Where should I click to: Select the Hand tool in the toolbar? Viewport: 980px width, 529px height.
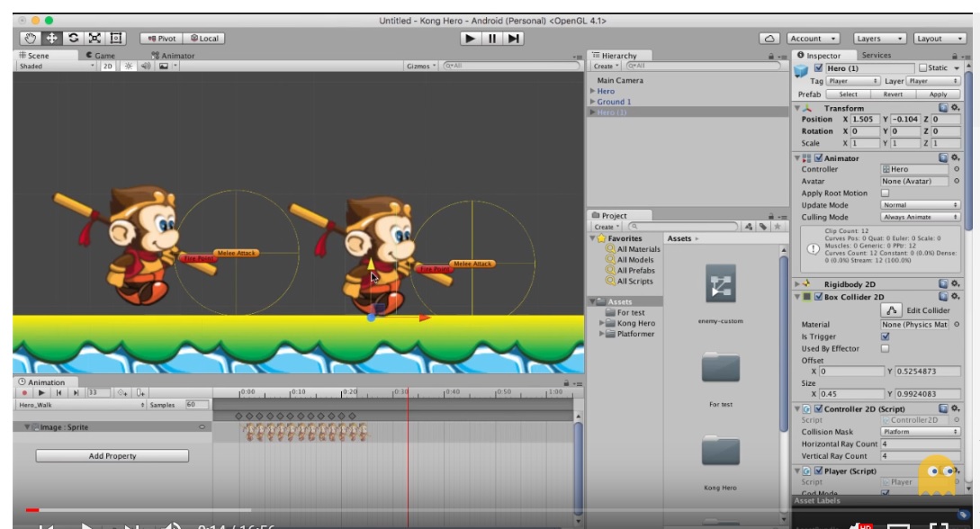[30, 38]
